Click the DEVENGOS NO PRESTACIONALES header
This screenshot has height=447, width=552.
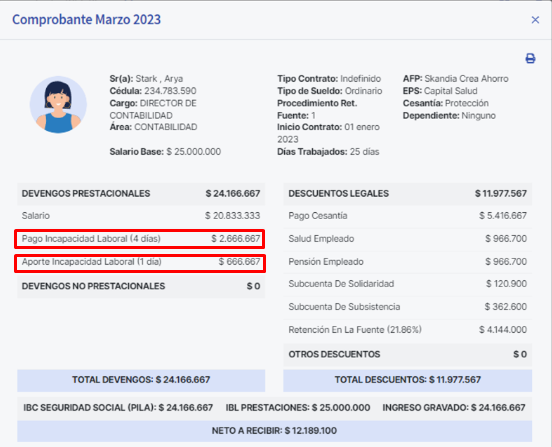click(141, 286)
